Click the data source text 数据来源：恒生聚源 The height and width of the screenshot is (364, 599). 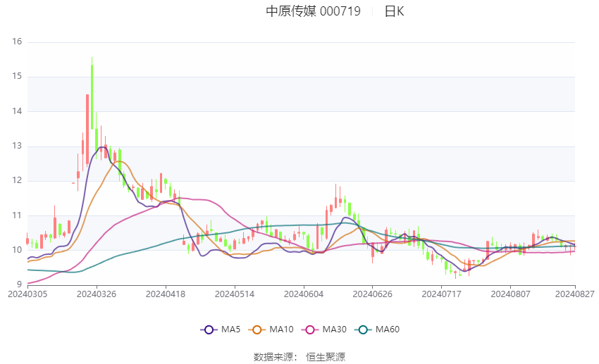click(299, 357)
